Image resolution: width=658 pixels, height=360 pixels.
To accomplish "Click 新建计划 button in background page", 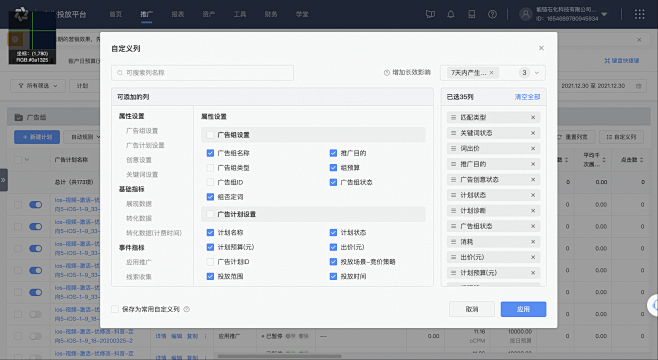I will [37, 137].
